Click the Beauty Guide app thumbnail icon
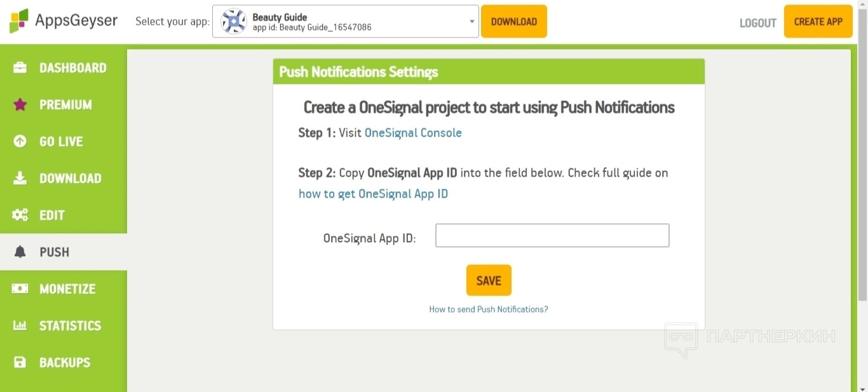868x392 pixels. point(233,22)
